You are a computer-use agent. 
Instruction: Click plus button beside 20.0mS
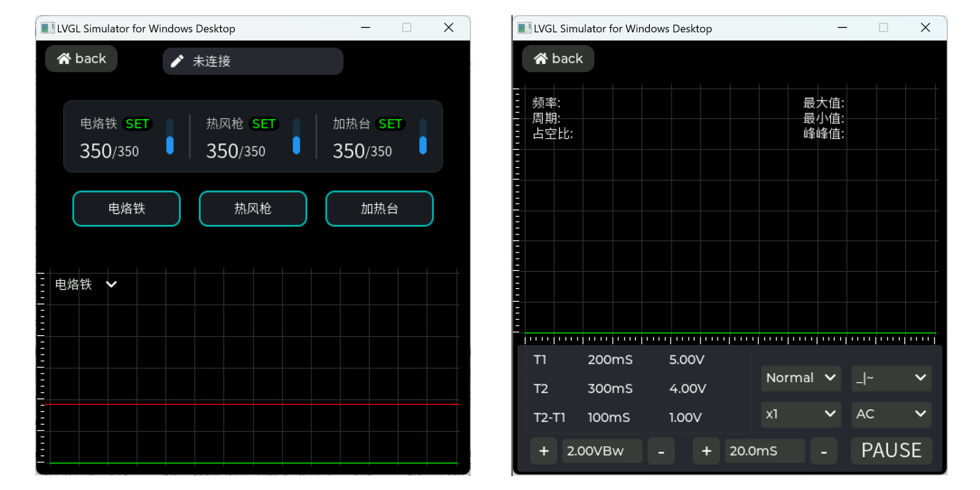click(706, 451)
